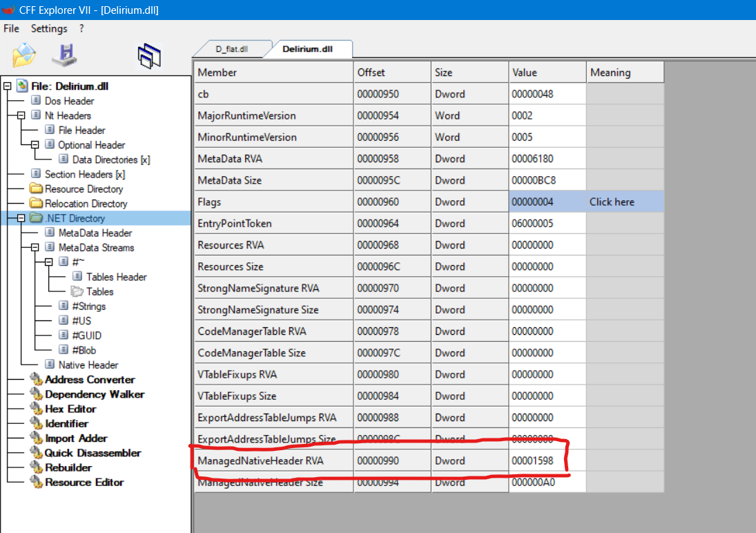Click the Open file toolbar icon
The height and width of the screenshot is (533, 756).
tap(23, 55)
